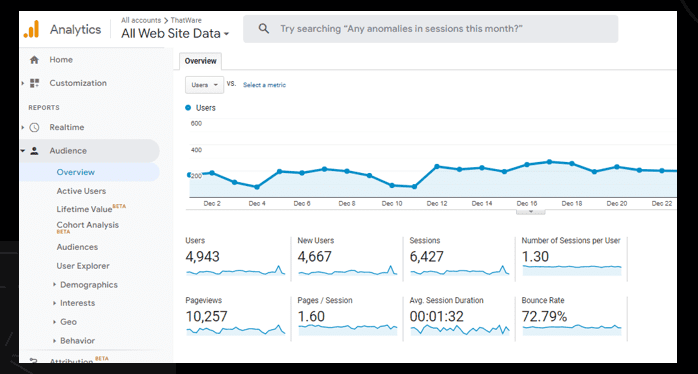This screenshot has height=374, width=698.
Task: Click the Pages / Session value 1.60
Action: [311, 317]
